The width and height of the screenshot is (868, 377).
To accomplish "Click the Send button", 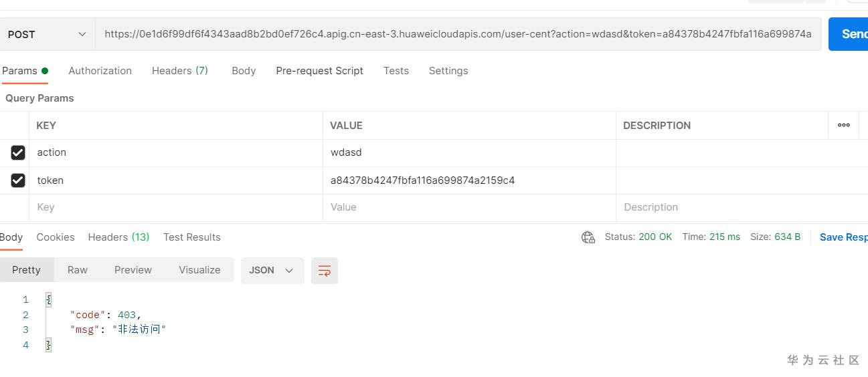I will (x=850, y=34).
